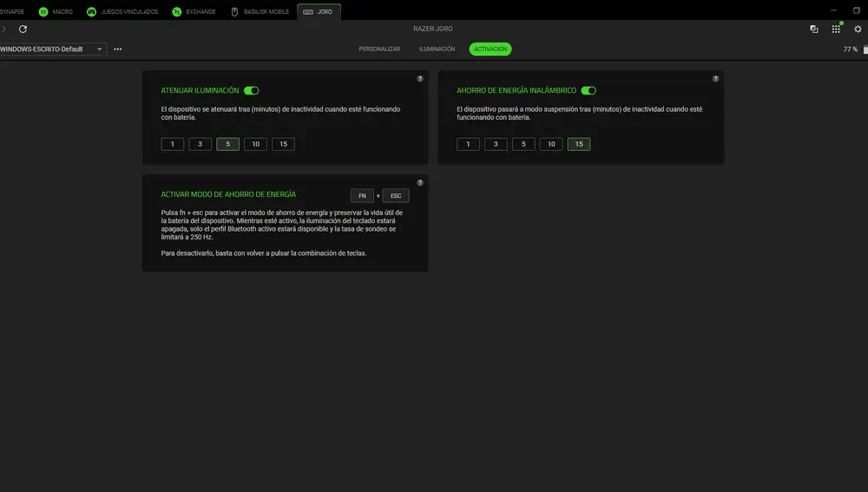Open the Basilisk Mobile tab label
868x492 pixels.
[x=266, y=11]
